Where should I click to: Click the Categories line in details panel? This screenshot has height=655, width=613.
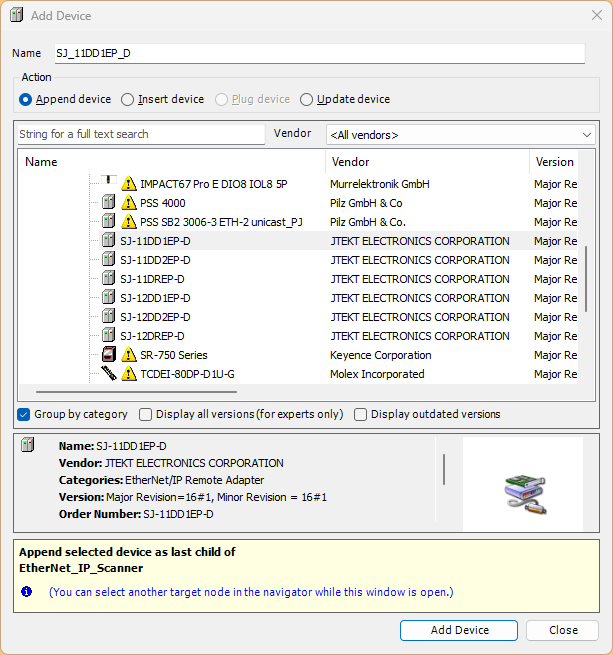[x=161, y=480]
